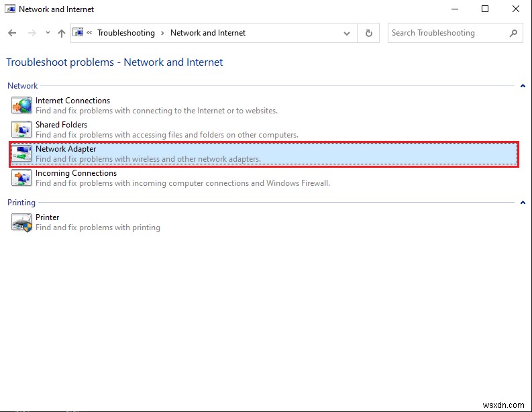The image size is (532, 412).
Task: Click description about connecting to the Internet
Action: 156,111
